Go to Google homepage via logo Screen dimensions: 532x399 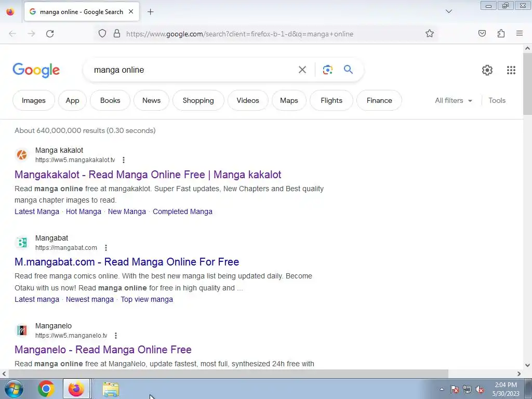[x=36, y=70]
